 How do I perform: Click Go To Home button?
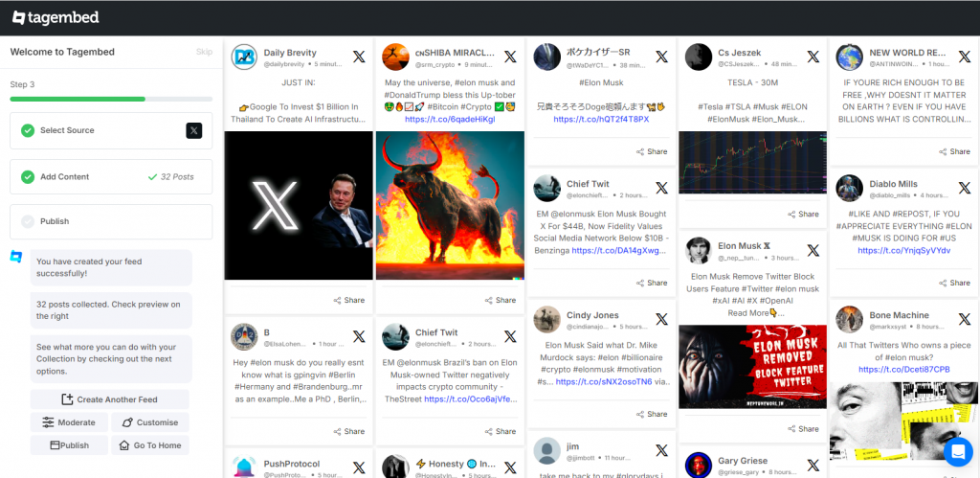pyautogui.click(x=150, y=445)
